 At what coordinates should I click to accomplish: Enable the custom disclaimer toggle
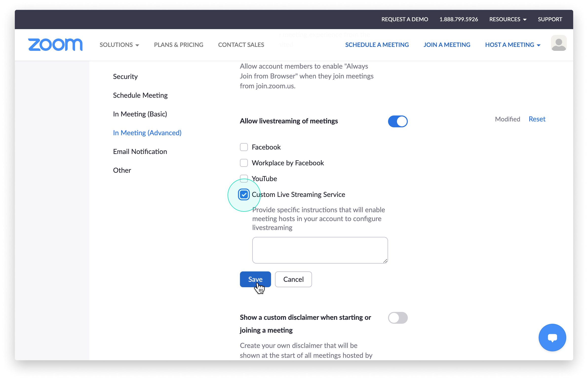coord(398,318)
